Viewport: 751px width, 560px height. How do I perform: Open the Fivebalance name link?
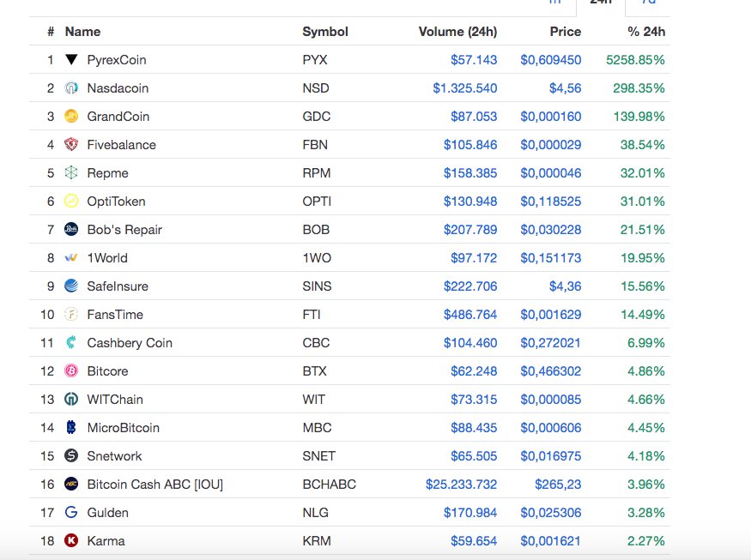pyautogui.click(x=122, y=145)
